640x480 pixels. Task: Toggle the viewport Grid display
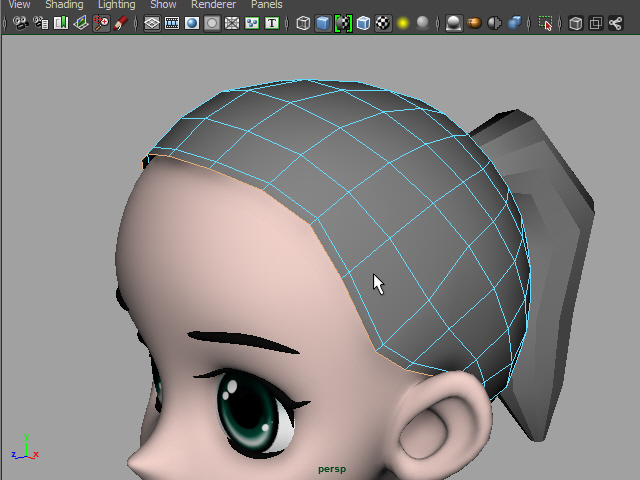point(152,23)
